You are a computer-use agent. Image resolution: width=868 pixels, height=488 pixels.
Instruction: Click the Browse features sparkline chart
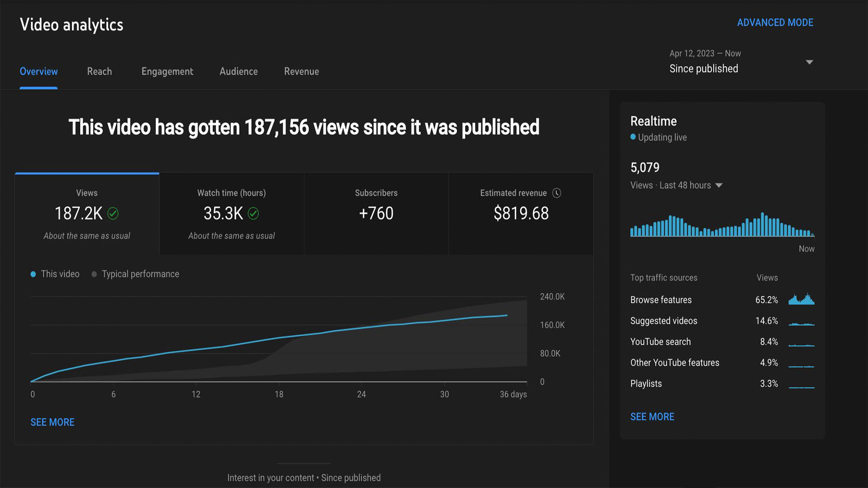801,300
